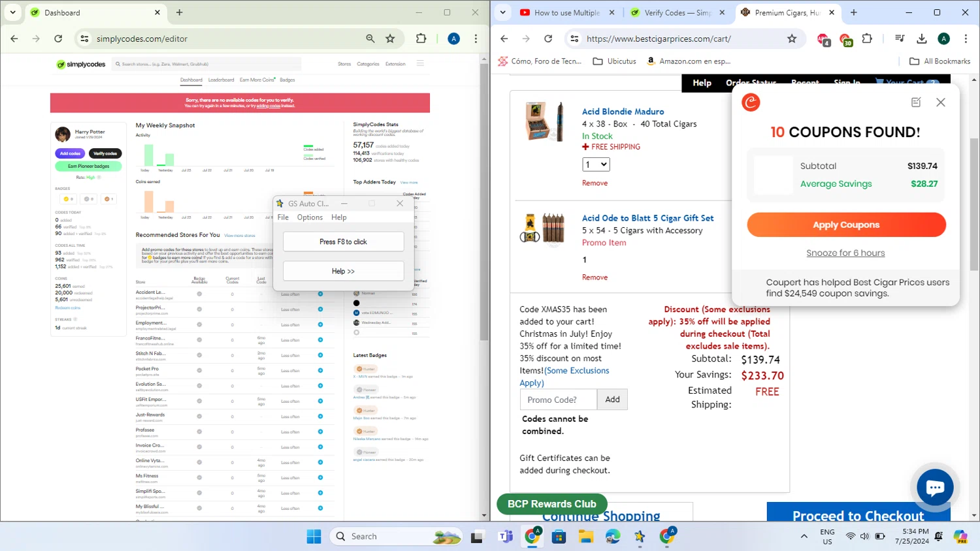Add a code for the Accident Le... store

click(x=320, y=294)
